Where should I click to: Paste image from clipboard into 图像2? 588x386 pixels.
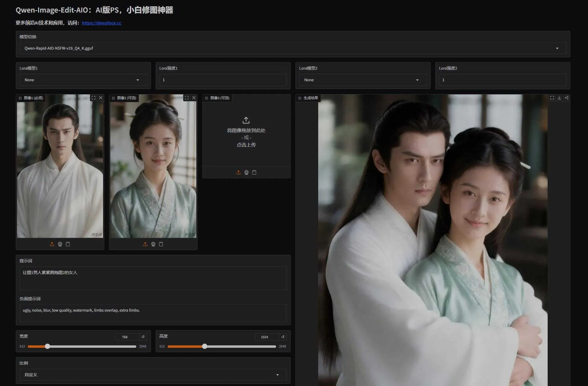click(x=161, y=244)
